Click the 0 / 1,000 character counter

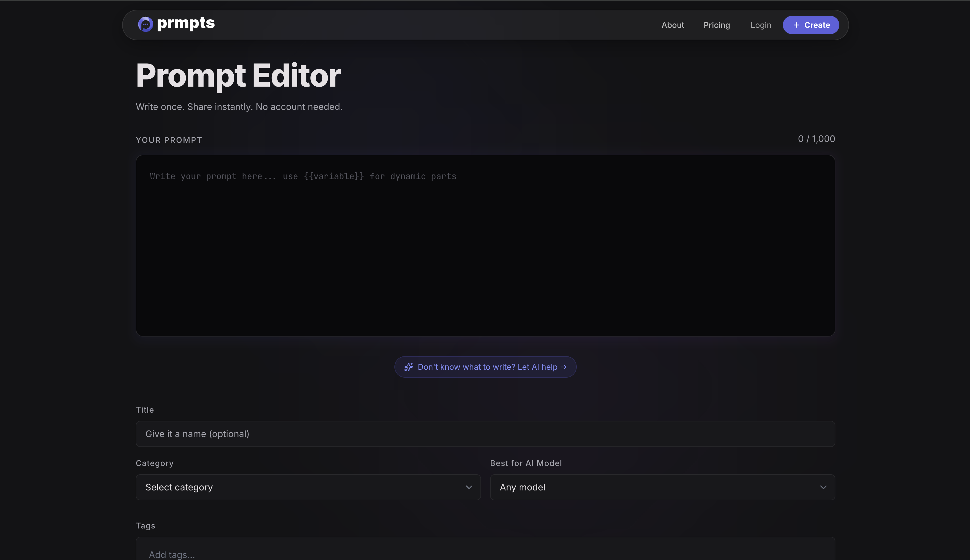[816, 139]
